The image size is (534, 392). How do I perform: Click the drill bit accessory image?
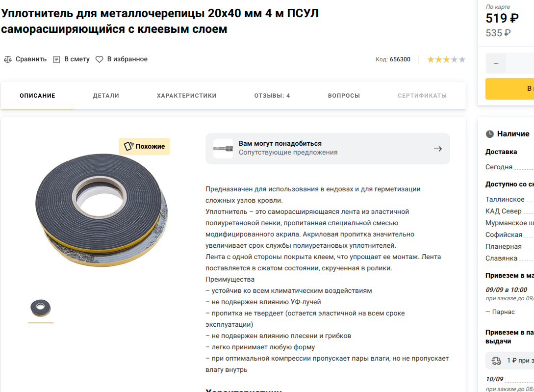[x=223, y=149]
